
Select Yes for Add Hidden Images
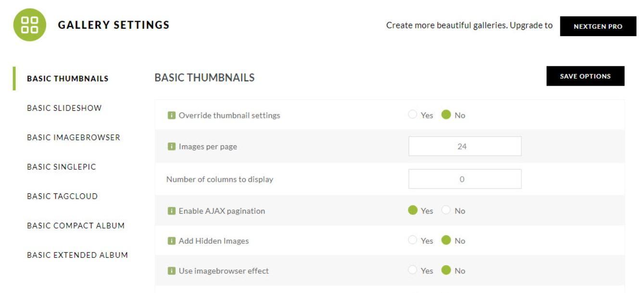coord(412,239)
